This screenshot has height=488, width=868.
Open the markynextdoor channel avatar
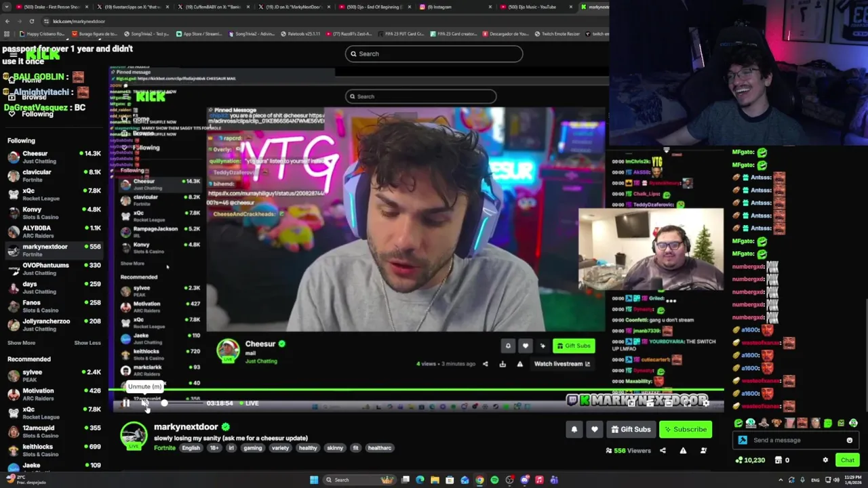pyautogui.click(x=134, y=436)
